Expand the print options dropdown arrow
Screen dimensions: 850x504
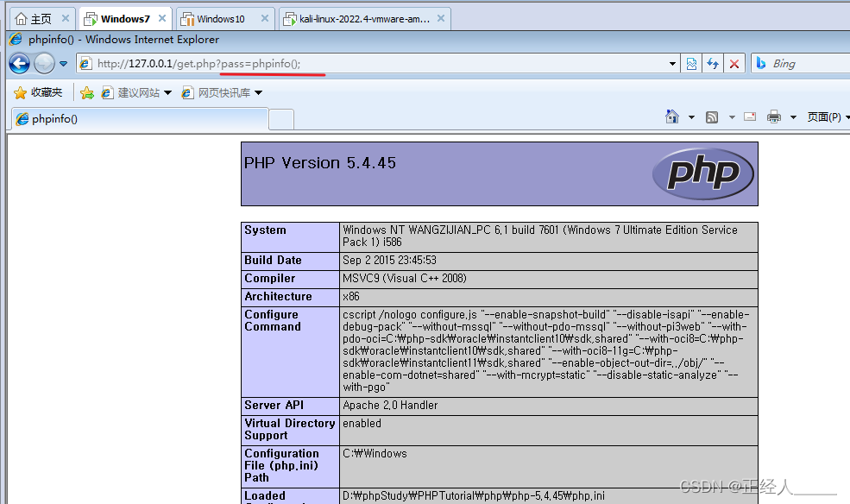click(x=793, y=117)
